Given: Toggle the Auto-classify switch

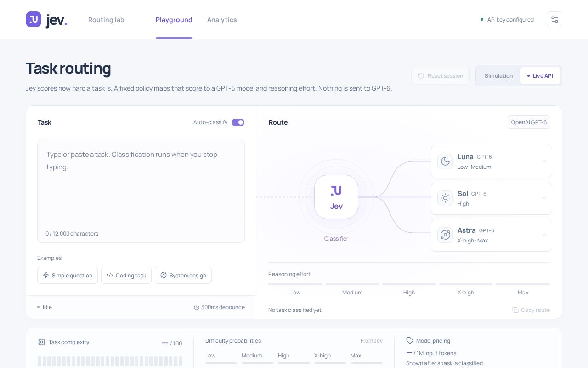Looking at the screenshot, I should [x=238, y=122].
